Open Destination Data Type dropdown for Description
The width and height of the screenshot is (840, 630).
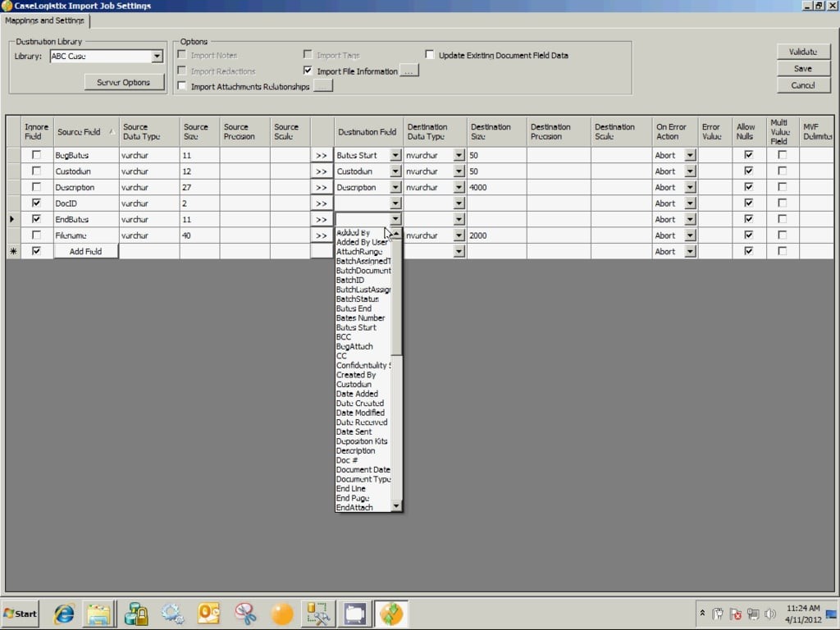click(x=459, y=187)
